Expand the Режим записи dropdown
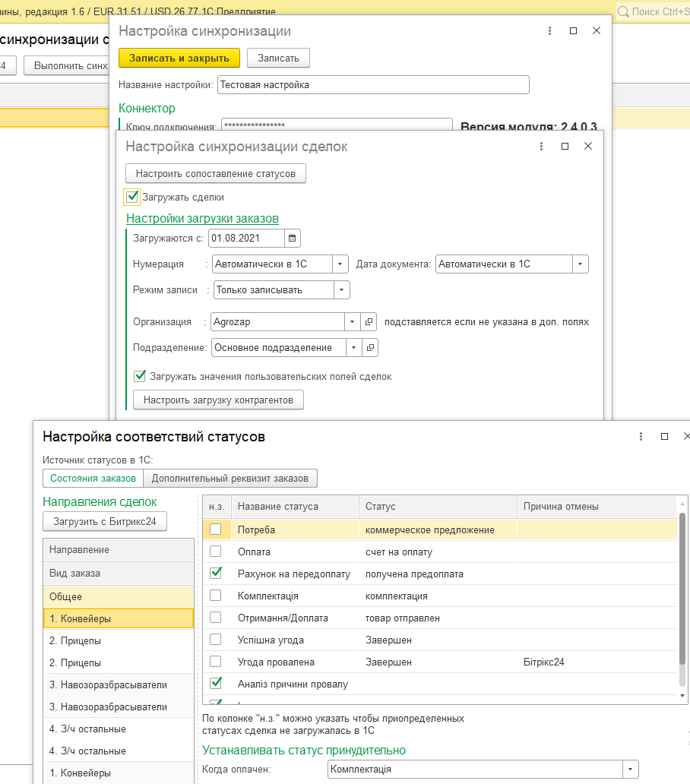The height and width of the screenshot is (784, 690). click(x=341, y=290)
